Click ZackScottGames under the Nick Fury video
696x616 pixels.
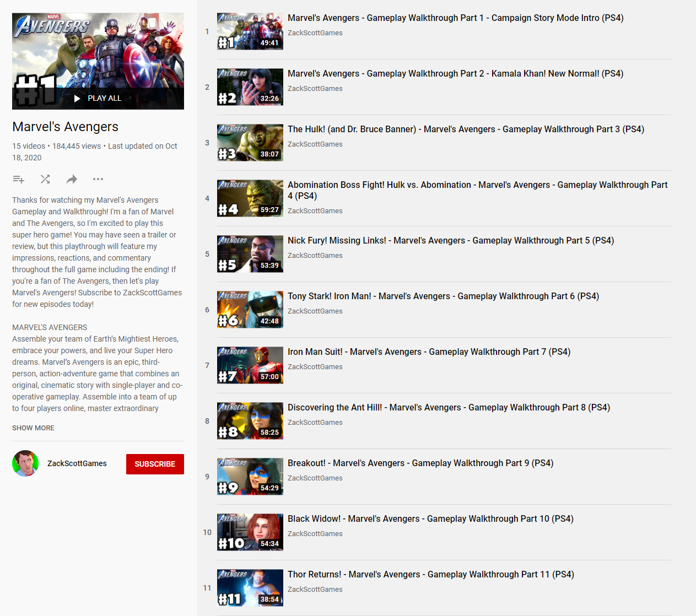(x=315, y=256)
